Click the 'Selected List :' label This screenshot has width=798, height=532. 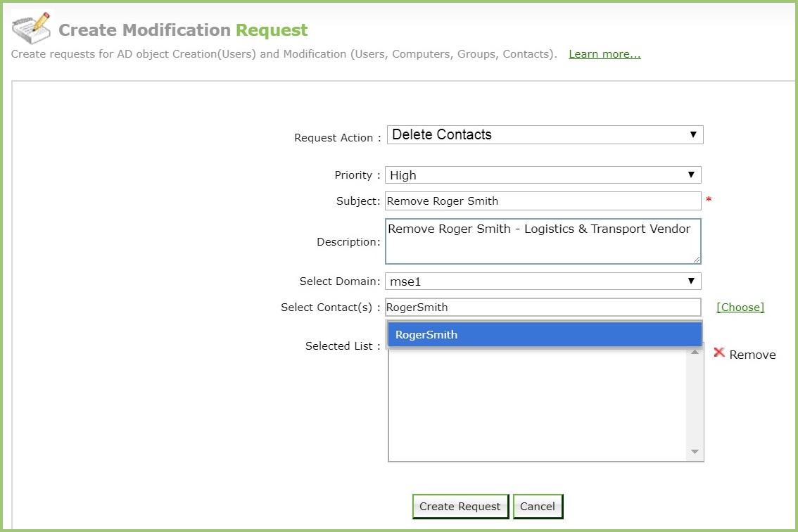point(343,346)
